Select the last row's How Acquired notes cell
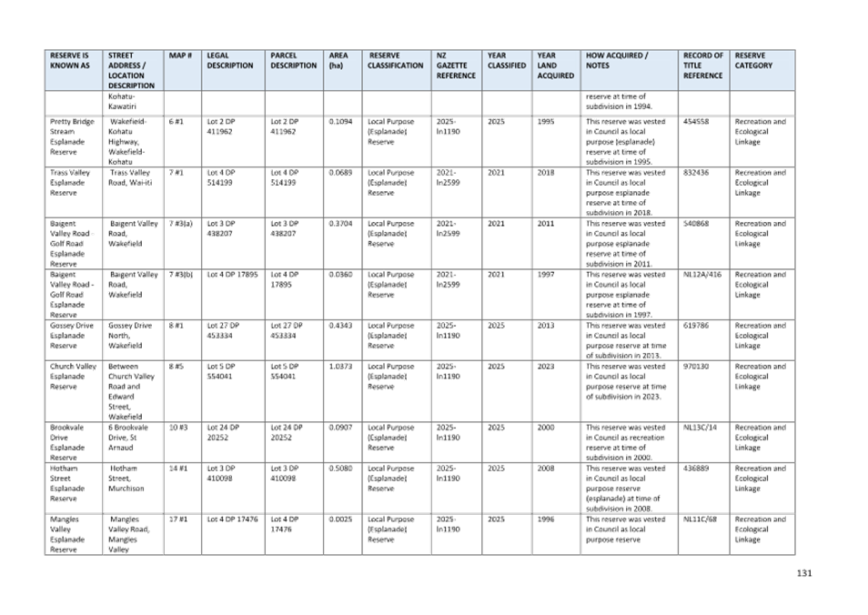 (627, 527)
